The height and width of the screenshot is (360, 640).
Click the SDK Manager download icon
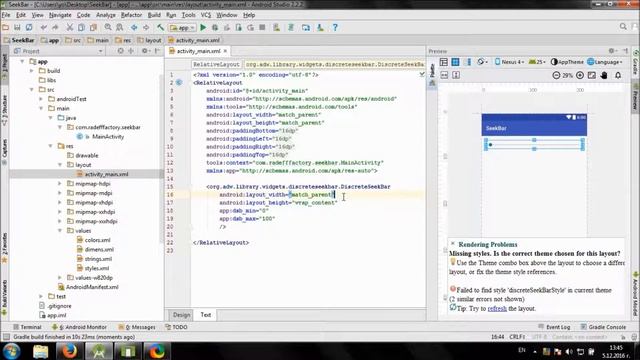[x=320, y=27]
